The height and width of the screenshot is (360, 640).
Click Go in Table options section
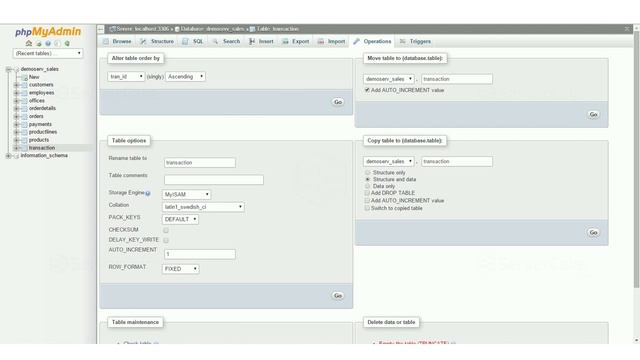tap(338, 296)
